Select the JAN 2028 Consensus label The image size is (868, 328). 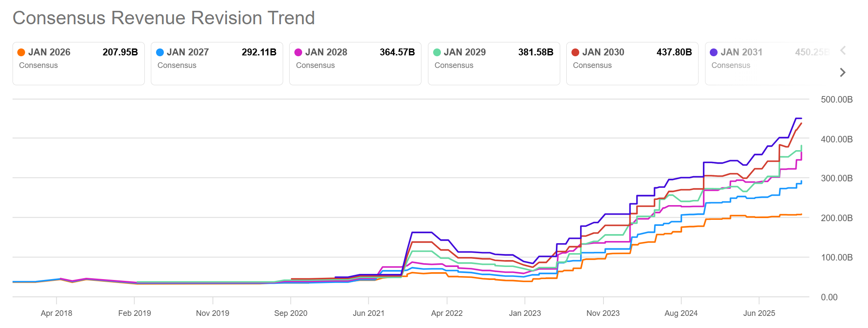315,65
